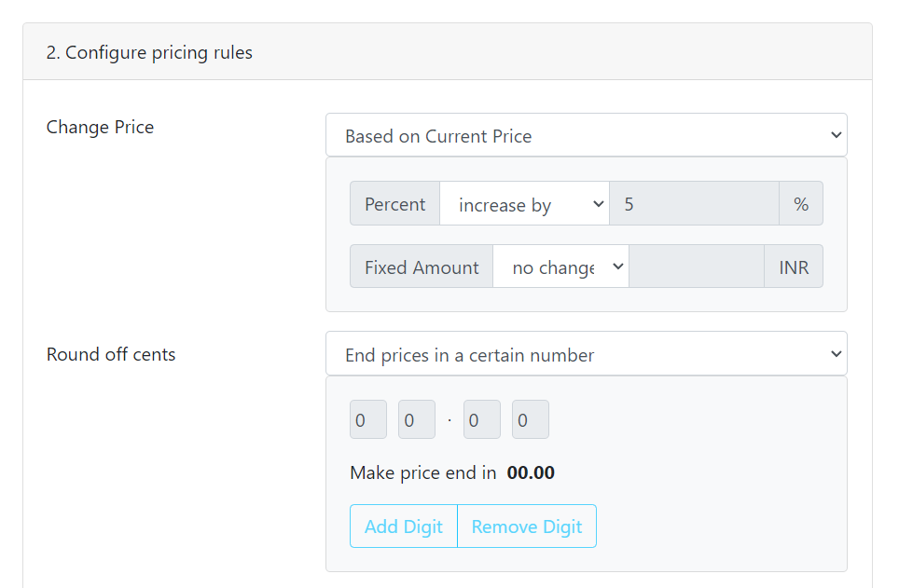Expand the Percent 'increase by' dropdown
This screenshot has width=899, height=588.
click(524, 205)
